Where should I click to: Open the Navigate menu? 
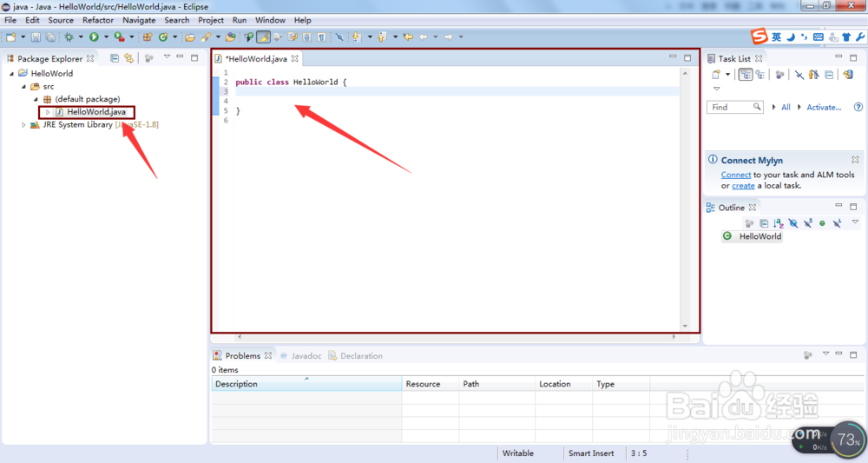(x=139, y=20)
